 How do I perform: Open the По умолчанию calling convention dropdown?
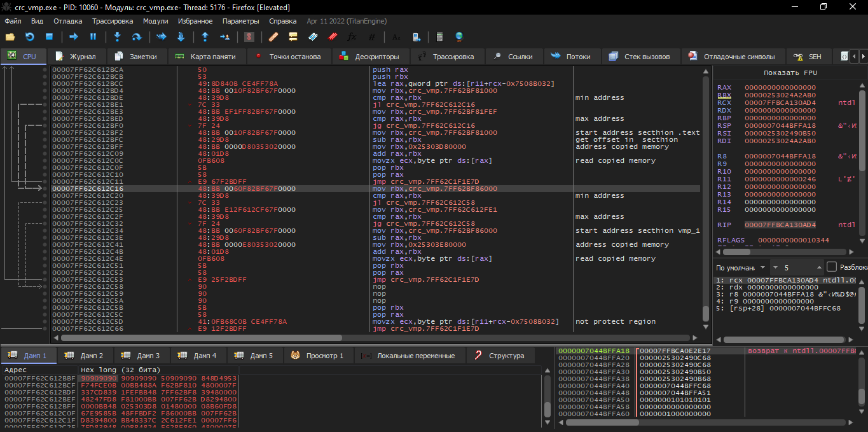click(741, 268)
